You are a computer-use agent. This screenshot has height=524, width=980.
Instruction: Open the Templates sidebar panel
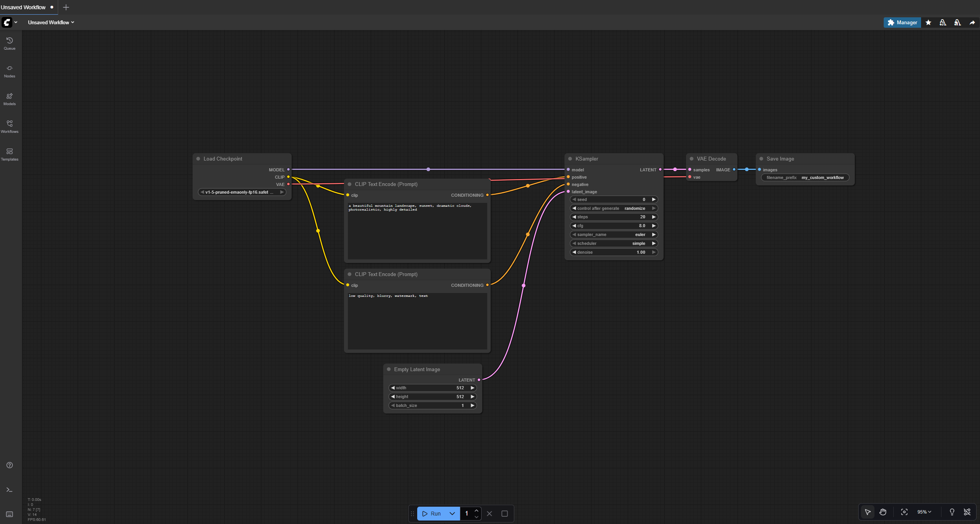[10, 154]
